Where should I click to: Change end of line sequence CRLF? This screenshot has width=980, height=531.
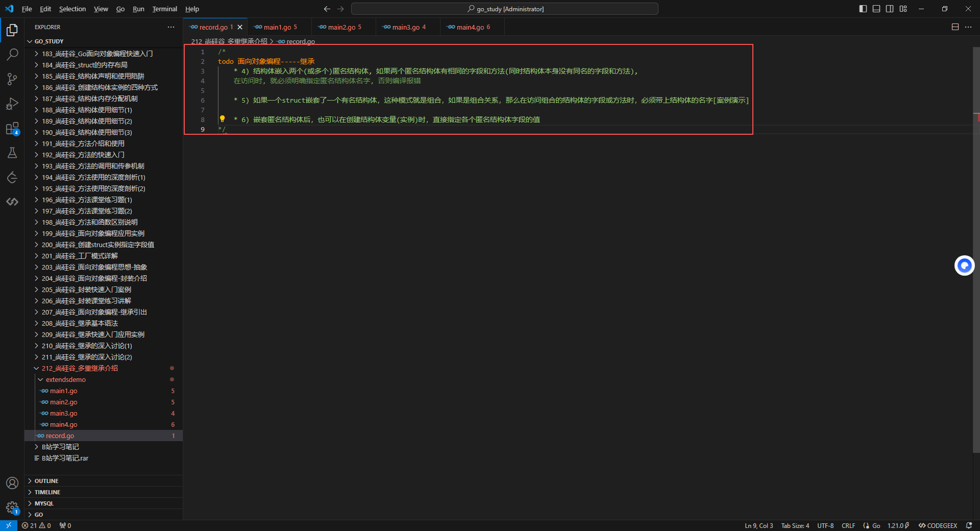(848, 525)
